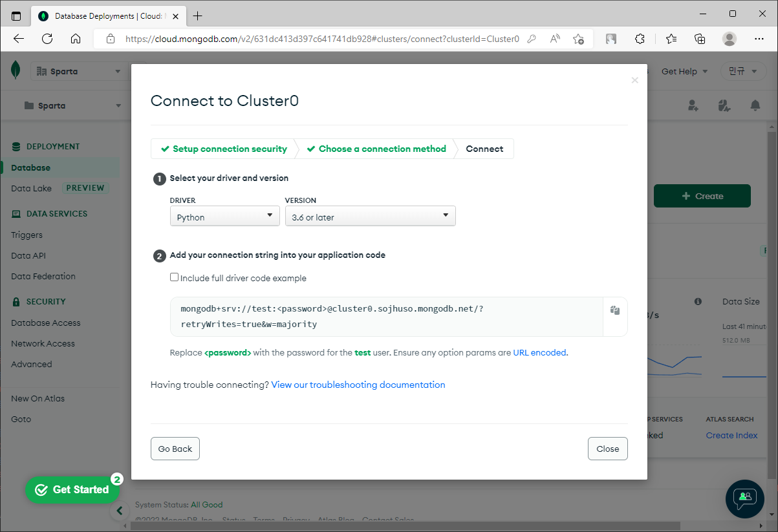
Task: Click the data size info icon
Action: (698, 302)
